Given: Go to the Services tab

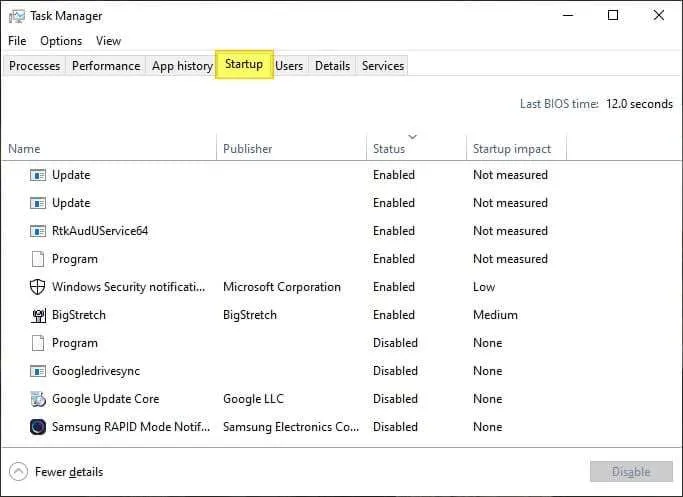Looking at the screenshot, I should [x=383, y=66].
